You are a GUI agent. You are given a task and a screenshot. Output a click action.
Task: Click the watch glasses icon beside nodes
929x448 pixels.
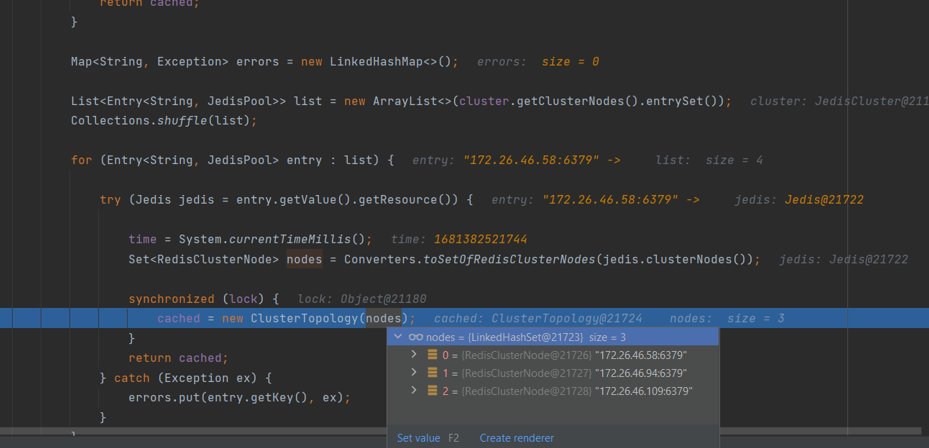tap(416, 337)
